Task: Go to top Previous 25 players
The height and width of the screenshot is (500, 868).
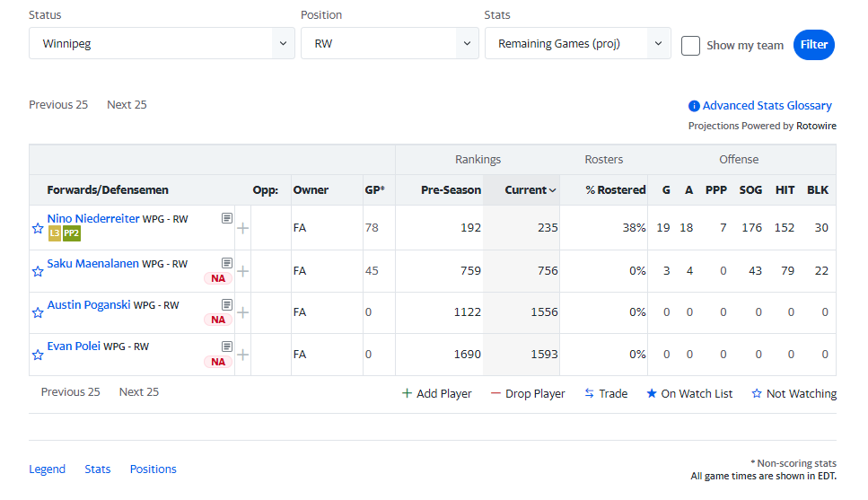Action: click(58, 105)
